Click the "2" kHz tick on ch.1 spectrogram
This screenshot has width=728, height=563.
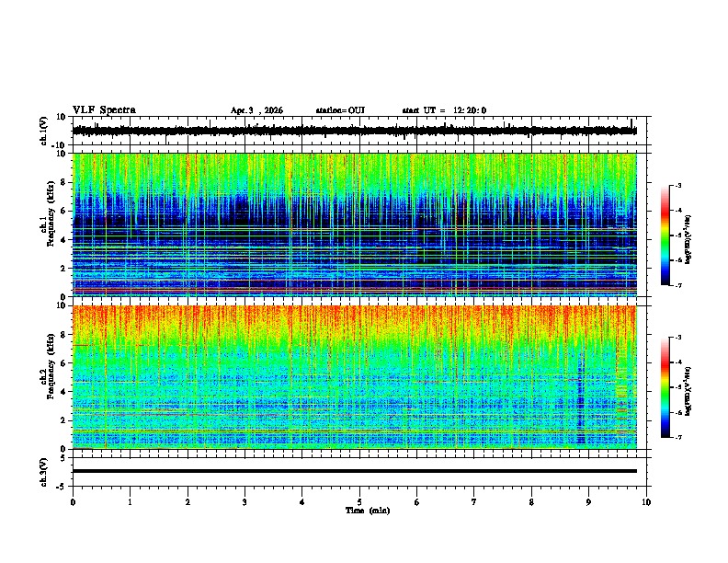tap(63, 269)
